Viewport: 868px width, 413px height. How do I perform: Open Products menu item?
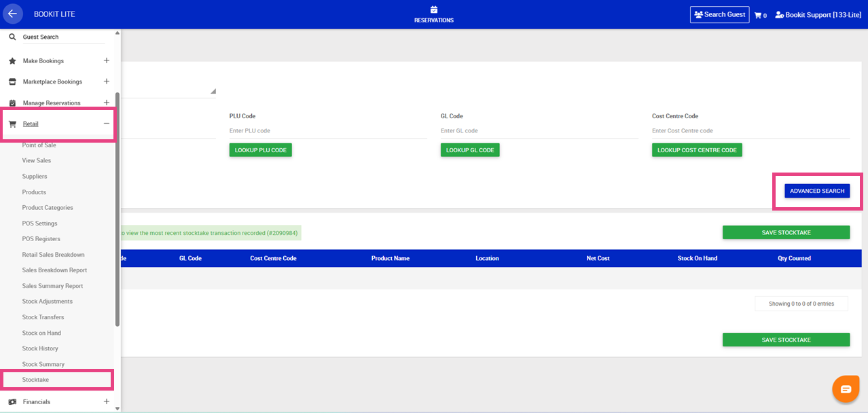[34, 192]
